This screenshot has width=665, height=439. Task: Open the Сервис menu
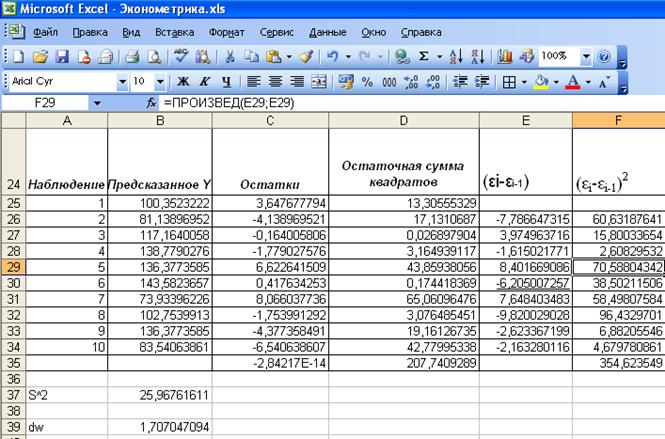(x=277, y=32)
